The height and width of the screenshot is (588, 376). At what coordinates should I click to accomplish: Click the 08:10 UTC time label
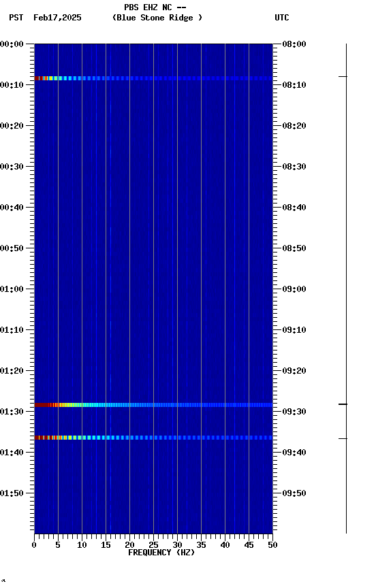(x=294, y=85)
